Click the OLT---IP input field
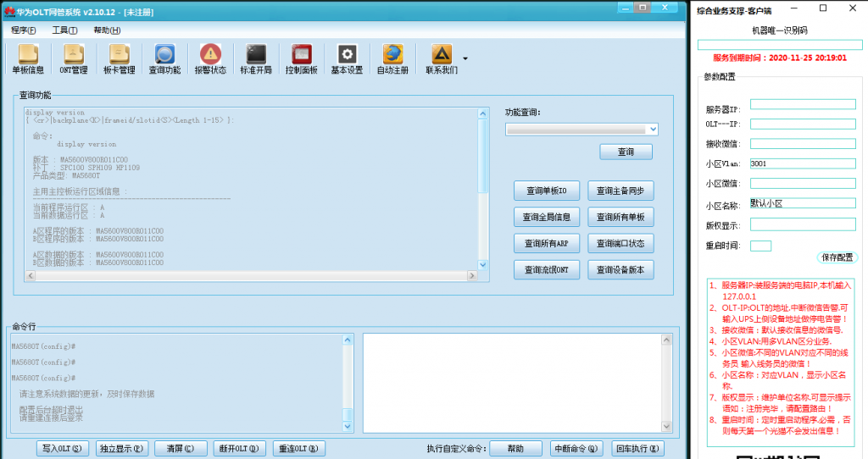The image size is (868, 459). (x=803, y=124)
